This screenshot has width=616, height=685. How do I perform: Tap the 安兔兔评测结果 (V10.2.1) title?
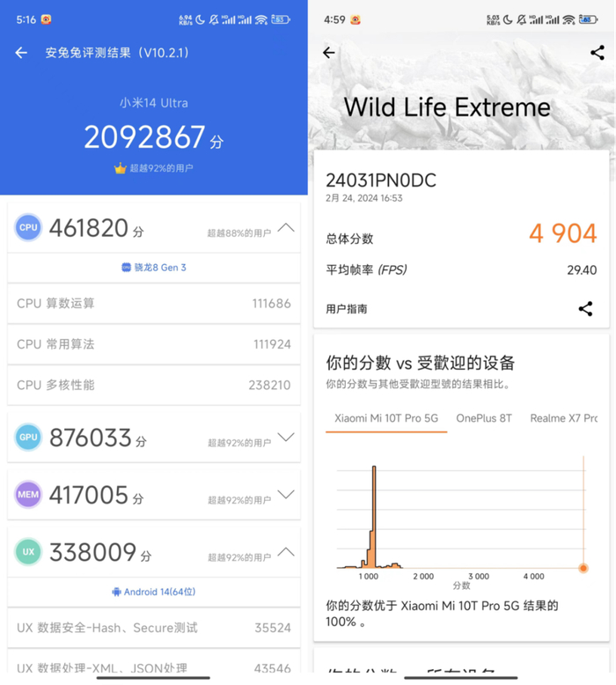click(118, 53)
